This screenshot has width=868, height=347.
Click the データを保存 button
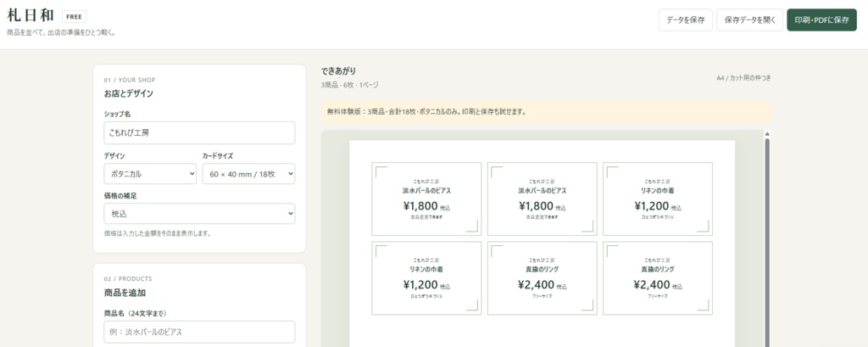pos(685,20)
